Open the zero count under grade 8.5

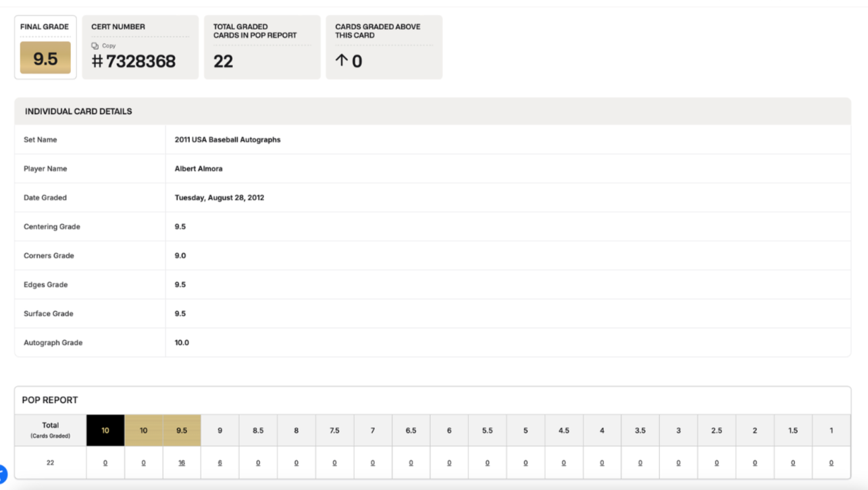258,463
